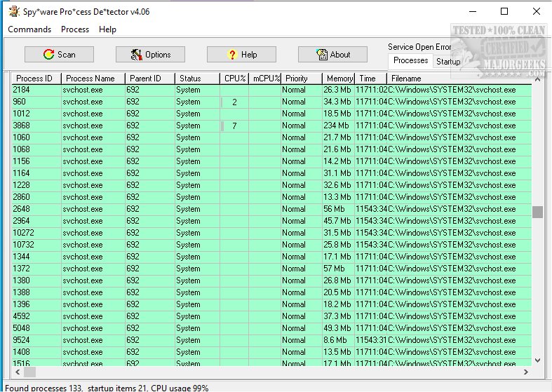Click the 234 Mb memory cell
Screen dimensions: 552x392
(338, 126)
